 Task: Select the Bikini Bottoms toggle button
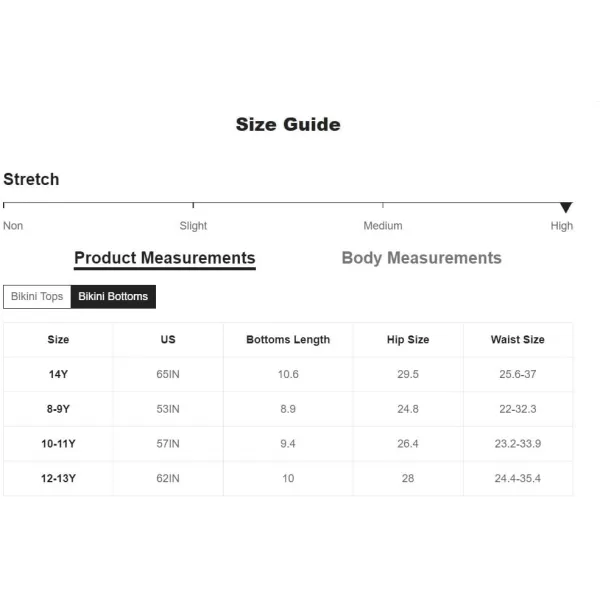click(113, 297)
